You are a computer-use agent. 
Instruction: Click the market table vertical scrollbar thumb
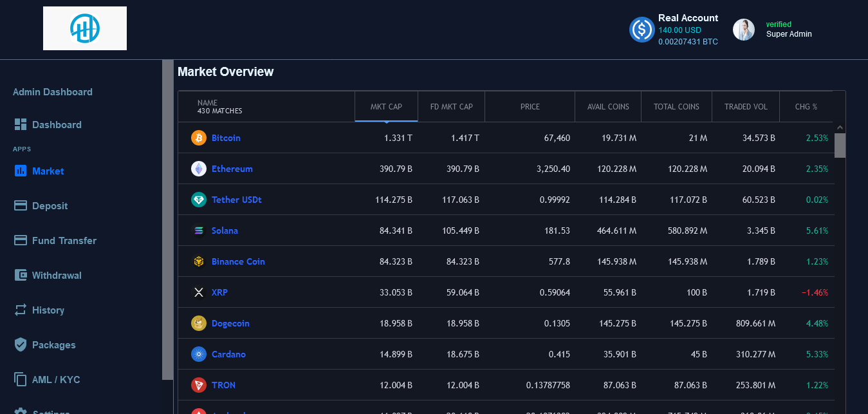pyautogui.click(x=840, y=146)
